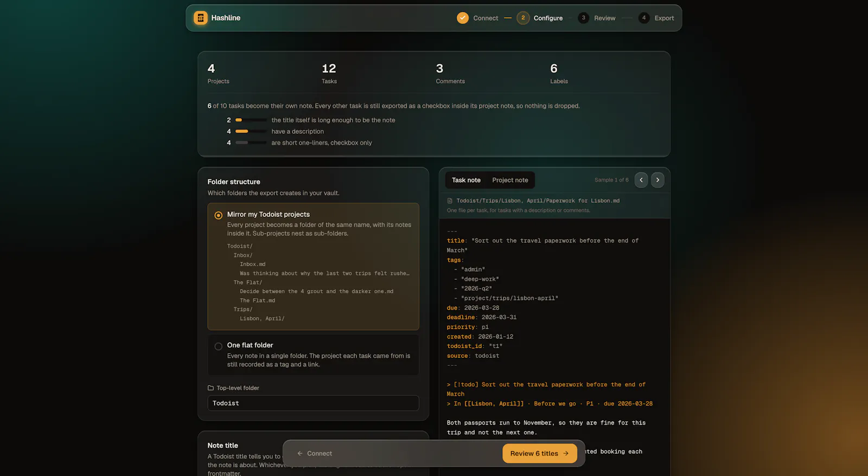Click the 'have a description' progress bar

click(x=251, y=132)
